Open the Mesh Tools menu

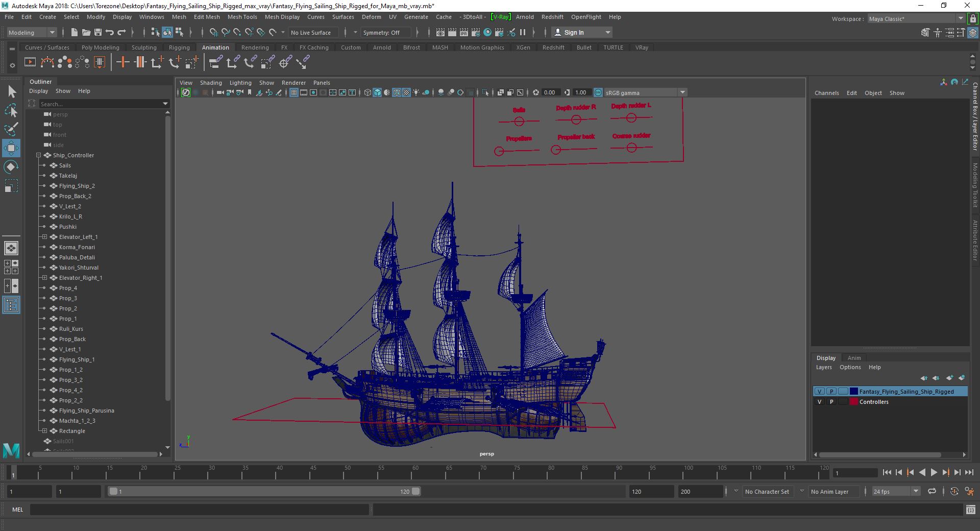[242, 17]
